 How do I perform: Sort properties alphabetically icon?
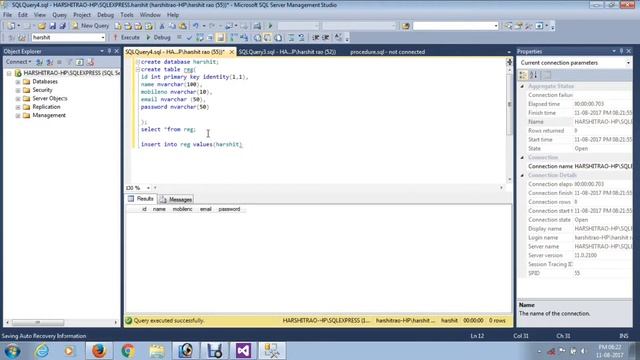click(x=534, y=75)
